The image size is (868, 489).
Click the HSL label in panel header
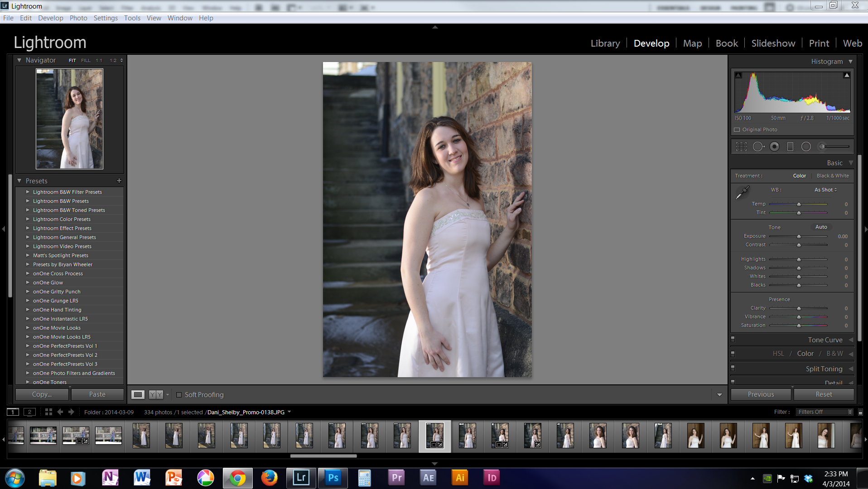click(x=778, y=354)
